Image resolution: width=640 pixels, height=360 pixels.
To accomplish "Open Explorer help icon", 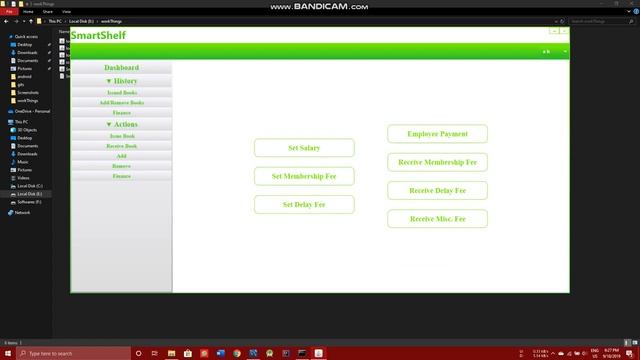I will click(x=636, y=12).
